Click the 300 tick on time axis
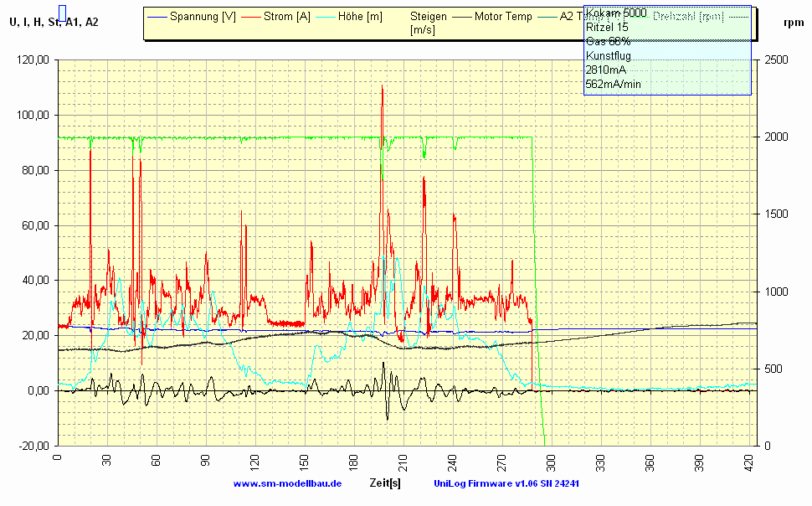This screenshot has height=506, width=812. click(551, 463)
